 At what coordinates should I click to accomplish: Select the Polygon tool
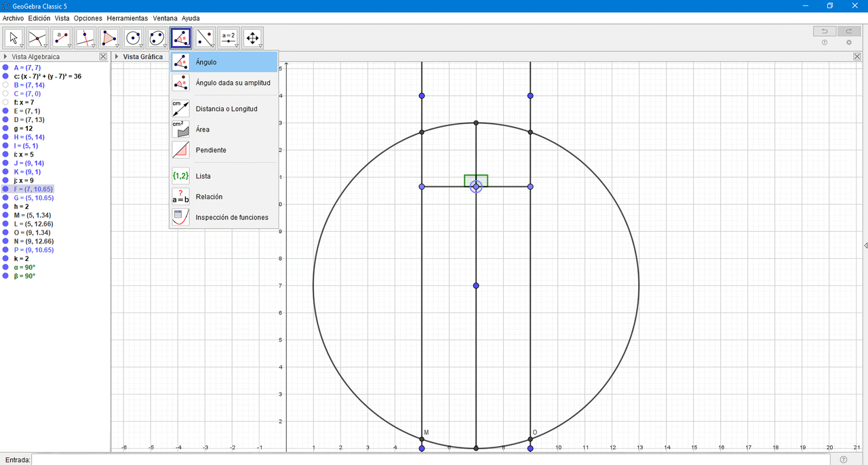pyautogui.click(x=109, y=37)
